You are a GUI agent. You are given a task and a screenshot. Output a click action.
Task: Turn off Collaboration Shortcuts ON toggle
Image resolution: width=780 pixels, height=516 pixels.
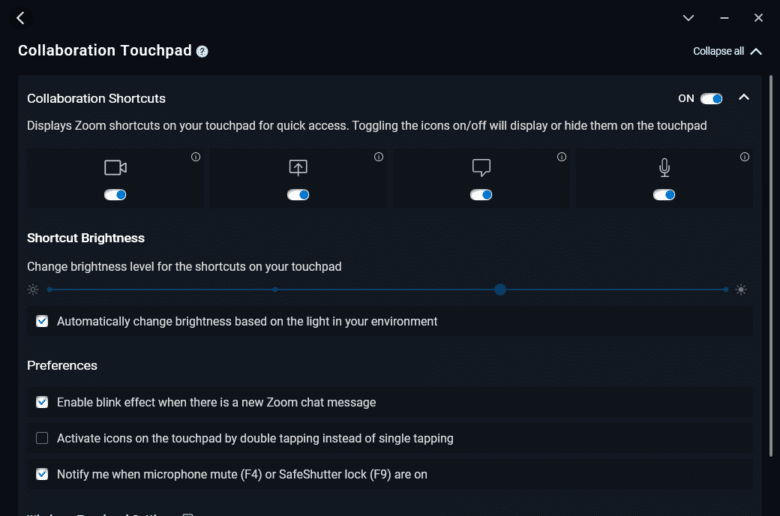click(711, 99)
